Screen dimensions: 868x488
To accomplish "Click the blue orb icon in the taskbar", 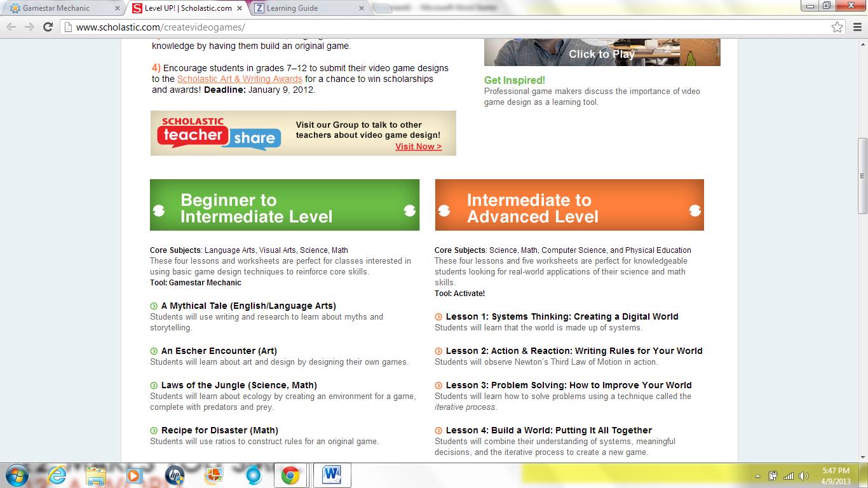I will [252, 475].
